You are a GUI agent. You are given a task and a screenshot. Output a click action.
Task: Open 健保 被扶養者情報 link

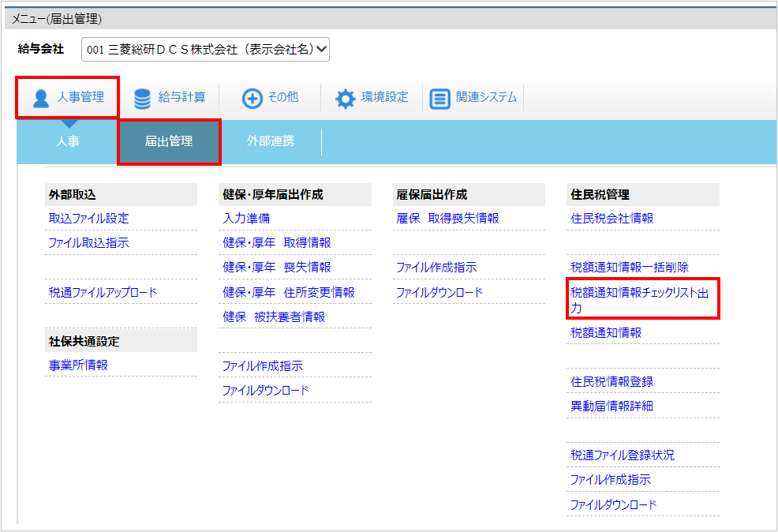coord(274,317)
